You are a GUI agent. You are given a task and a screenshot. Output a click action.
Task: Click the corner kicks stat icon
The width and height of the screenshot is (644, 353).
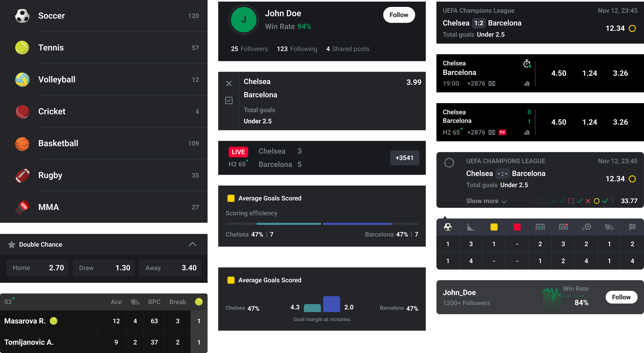coord(471,227)
